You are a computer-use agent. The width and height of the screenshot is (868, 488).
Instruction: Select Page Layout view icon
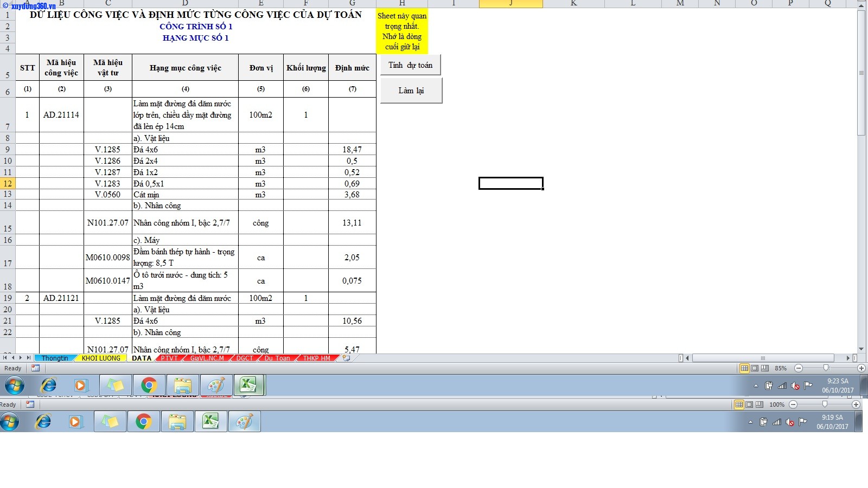coord(755,368)
